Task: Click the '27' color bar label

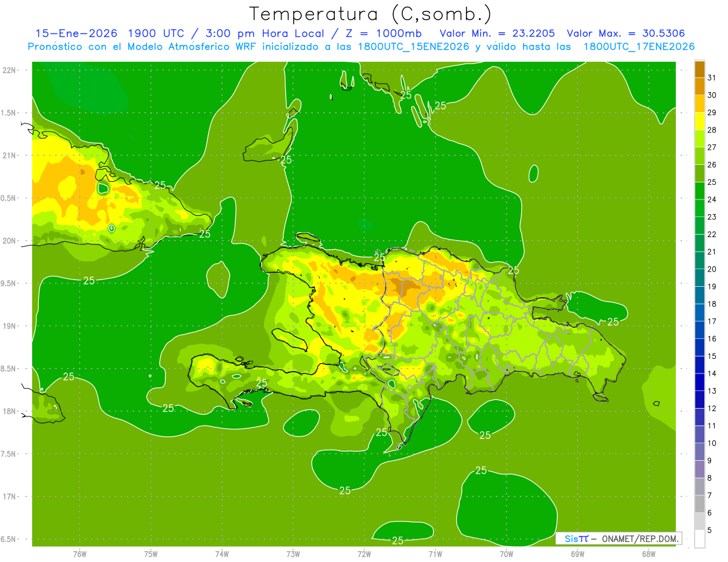Action: tap(712, 147)
